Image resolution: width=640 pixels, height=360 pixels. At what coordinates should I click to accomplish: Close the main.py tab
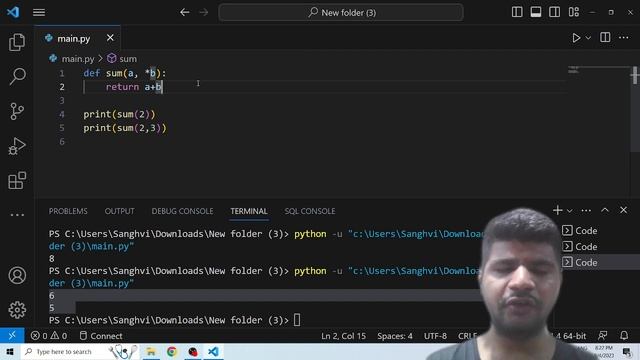(x=110, y=38)
